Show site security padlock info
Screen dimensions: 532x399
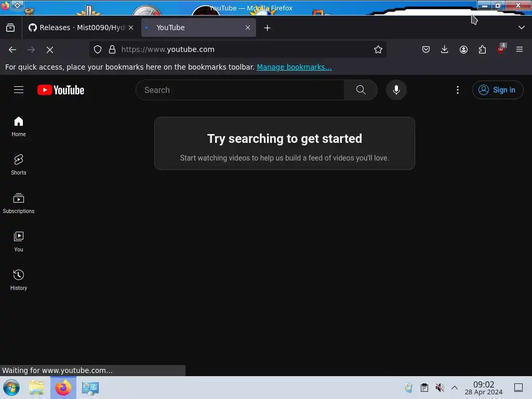112,49
